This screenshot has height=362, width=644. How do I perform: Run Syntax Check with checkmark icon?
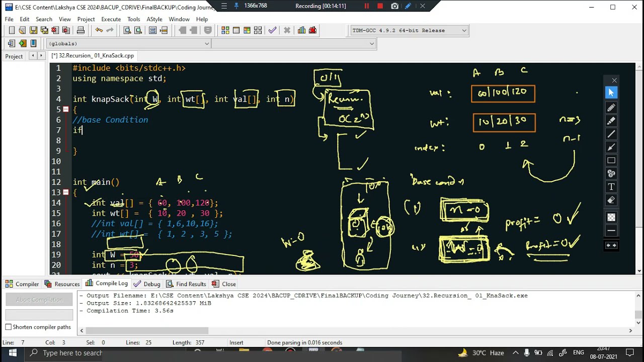(272, 30)
